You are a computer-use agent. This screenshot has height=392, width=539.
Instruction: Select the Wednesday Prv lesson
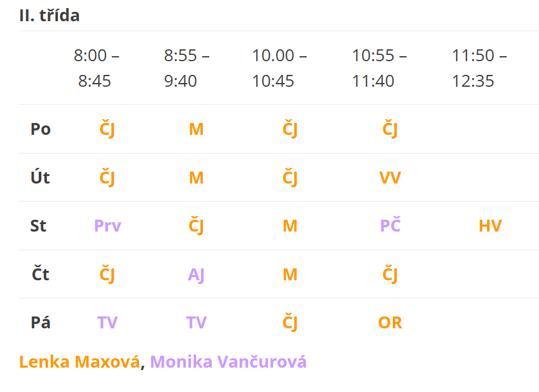tap(107, 226)
